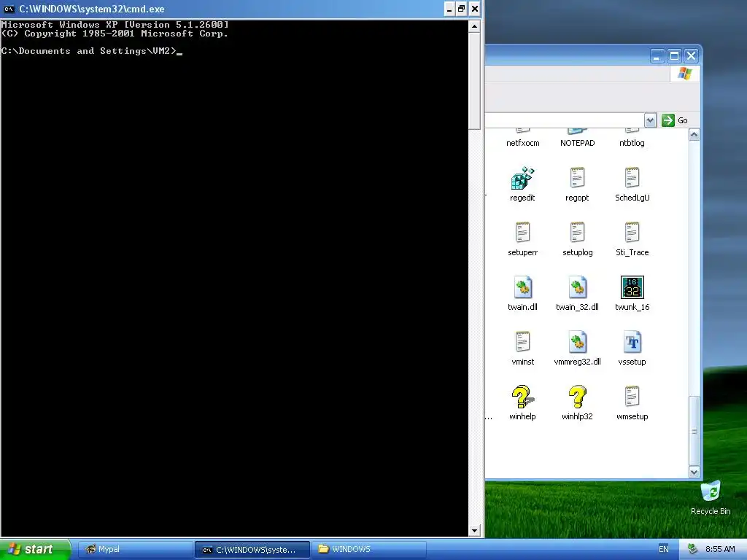Click the Explorer vertical scrollbar thumb
The width and height of the screenshot is (747, 560).
click(694, 431)
